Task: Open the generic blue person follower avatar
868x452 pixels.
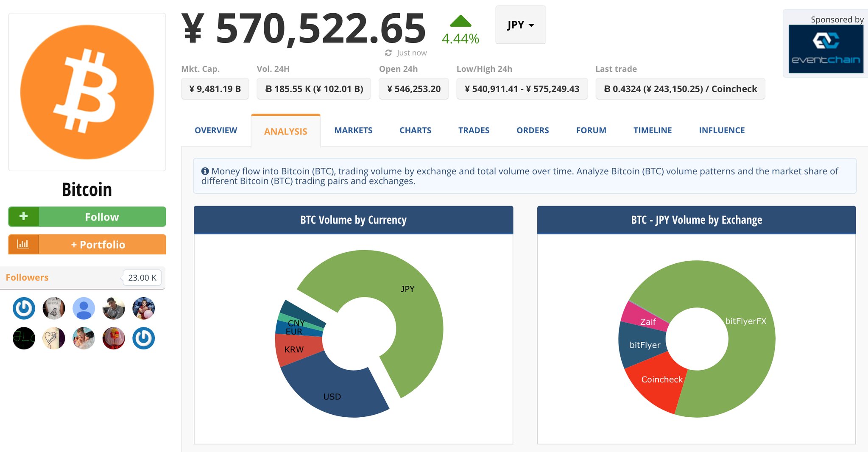Action: pyautogui.click(x=84, y=308)
